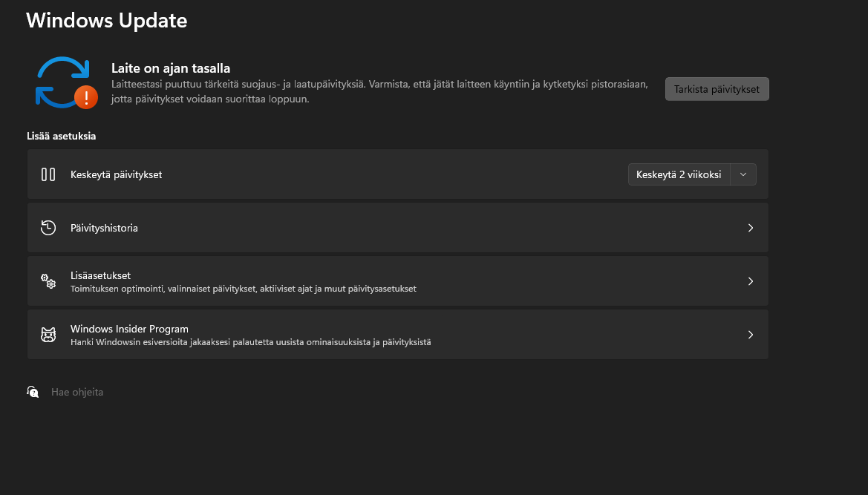Open Lisäasetukset via its chevron arrow
Image resolution: width=868 pixels, height=495 pixels.
tap(751, 281)
